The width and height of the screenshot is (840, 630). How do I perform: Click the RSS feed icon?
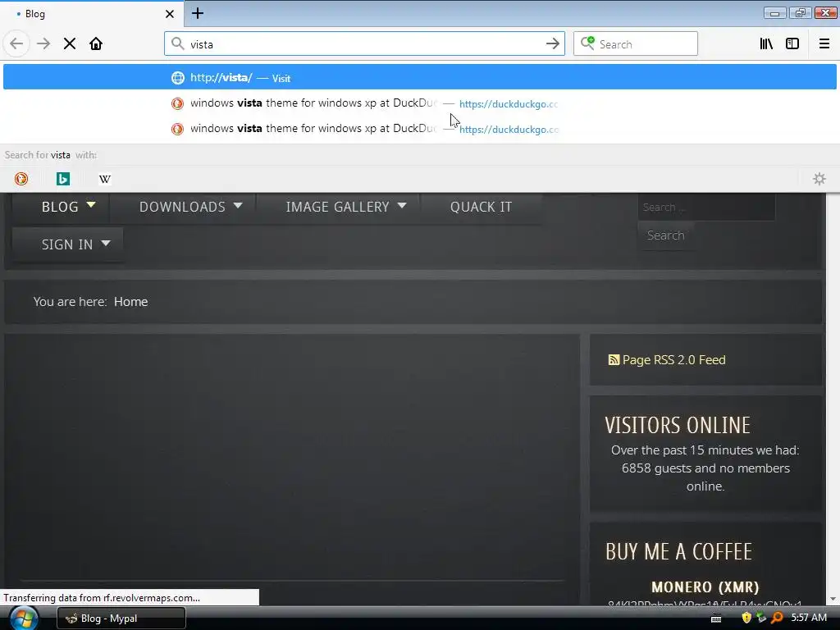point(614,360)
